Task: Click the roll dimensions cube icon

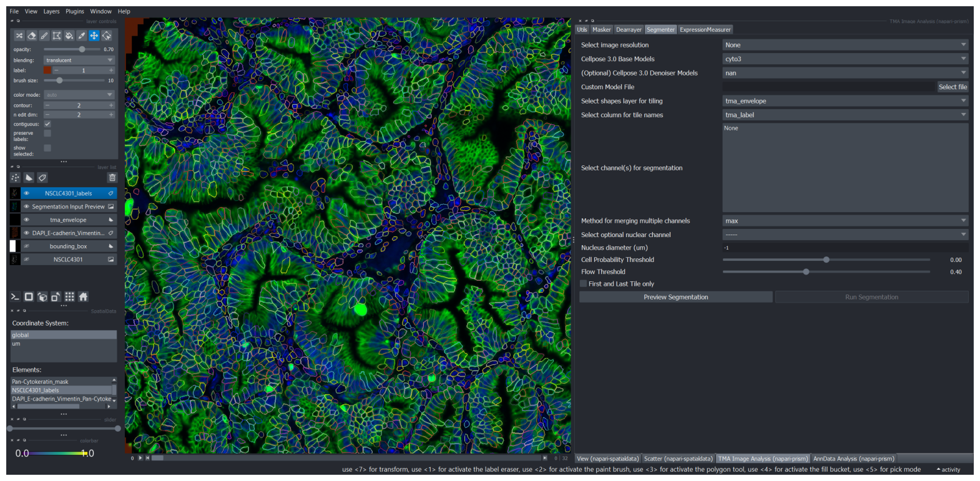Action: 42,297
